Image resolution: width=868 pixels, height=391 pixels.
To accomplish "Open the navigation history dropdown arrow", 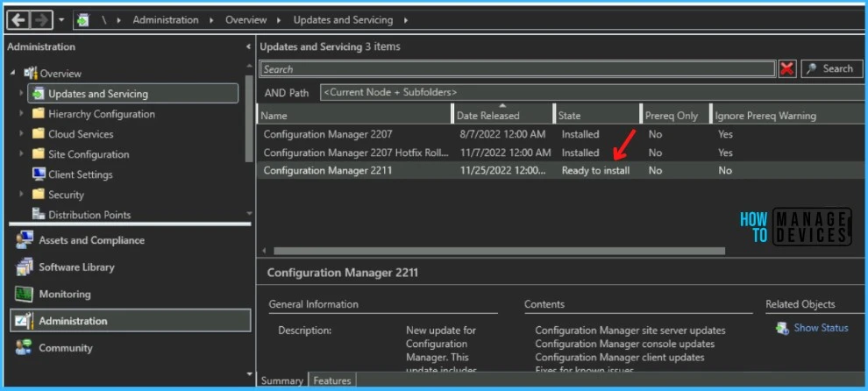I will (x=61, y=20).
